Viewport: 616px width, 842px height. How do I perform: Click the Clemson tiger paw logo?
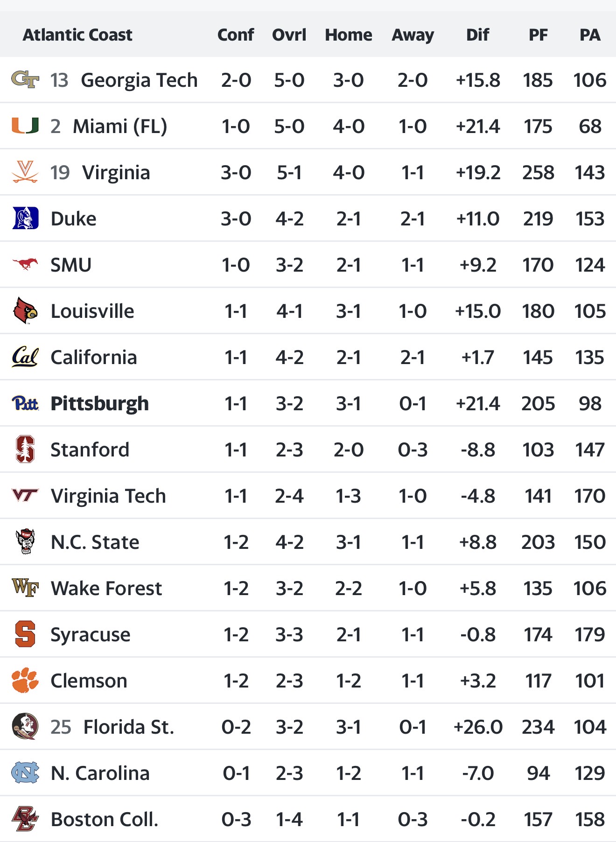(x=25, y=681)
